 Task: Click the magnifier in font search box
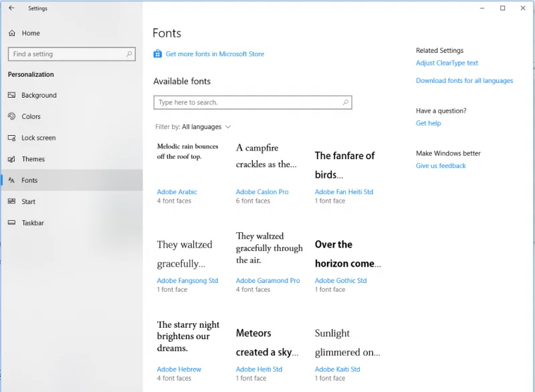coord(345,102)
